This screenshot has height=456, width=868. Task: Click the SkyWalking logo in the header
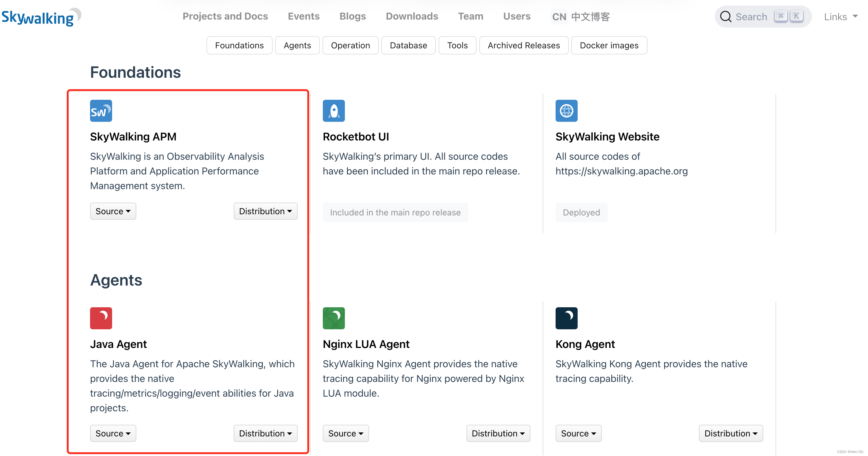coord(41,17)
